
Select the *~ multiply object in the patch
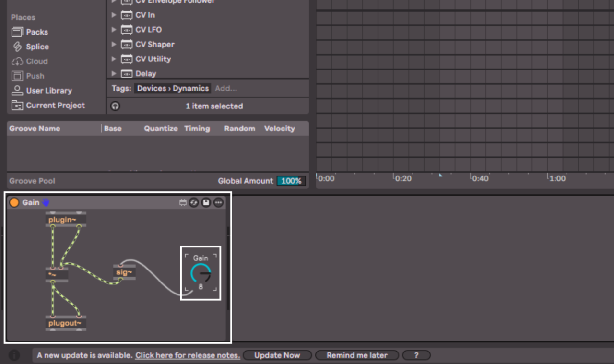tap(57, 274)
